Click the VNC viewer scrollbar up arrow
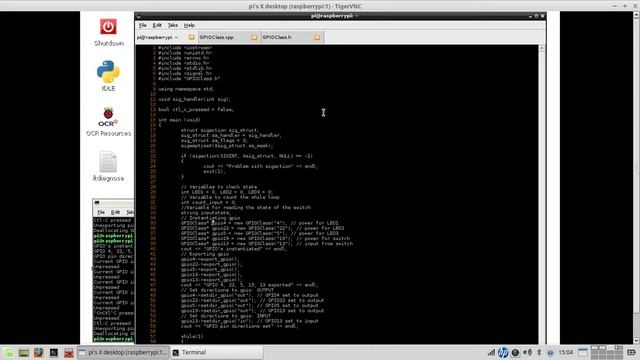640x360 pixels. (636, 15)
